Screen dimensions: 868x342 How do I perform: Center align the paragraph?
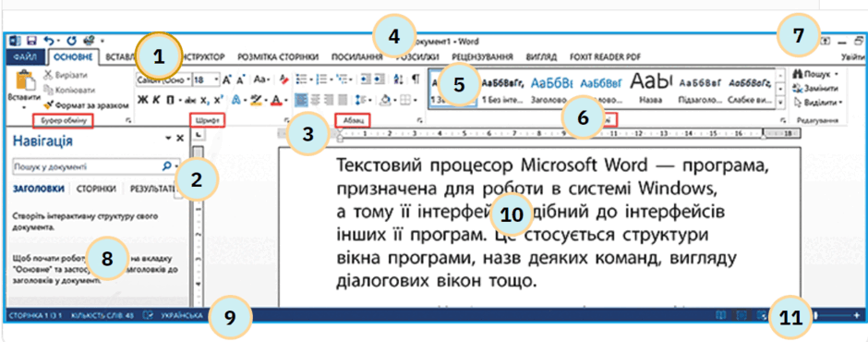click(x=316, y=100)
